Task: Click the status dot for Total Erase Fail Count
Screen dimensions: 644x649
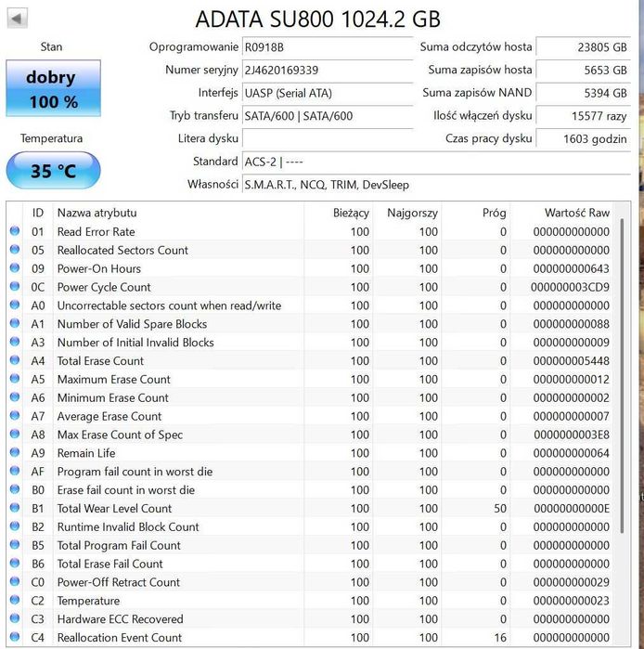Action: tap(15, 563)
